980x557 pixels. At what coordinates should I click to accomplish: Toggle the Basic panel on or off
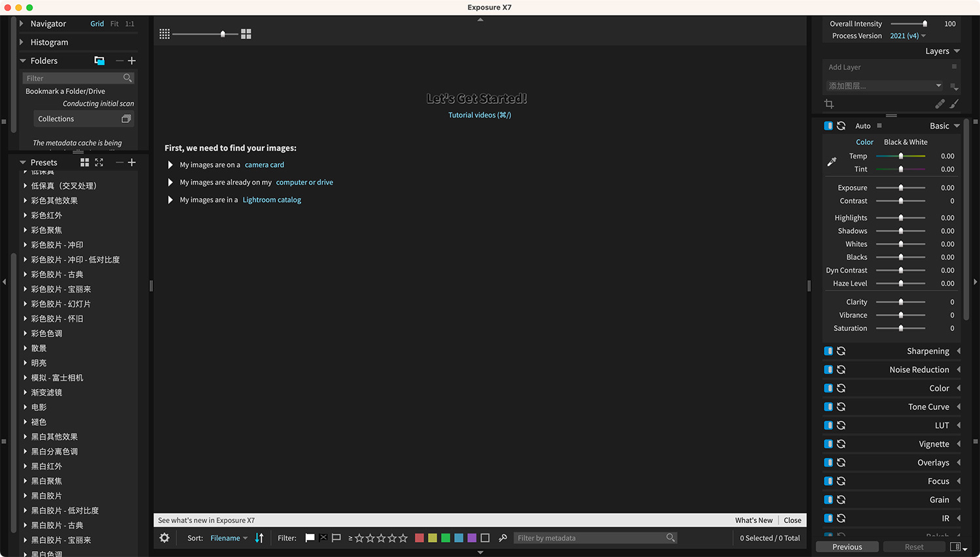(827, 125)
